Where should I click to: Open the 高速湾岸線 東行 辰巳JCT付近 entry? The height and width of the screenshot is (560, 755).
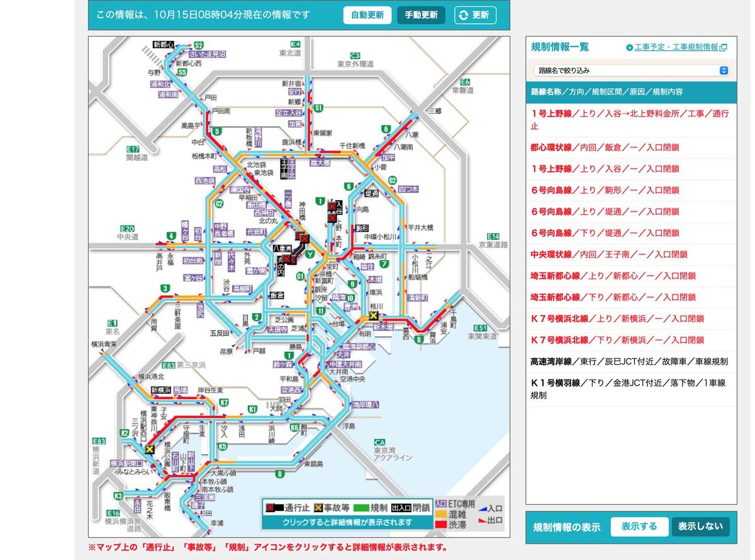point(631,361)
